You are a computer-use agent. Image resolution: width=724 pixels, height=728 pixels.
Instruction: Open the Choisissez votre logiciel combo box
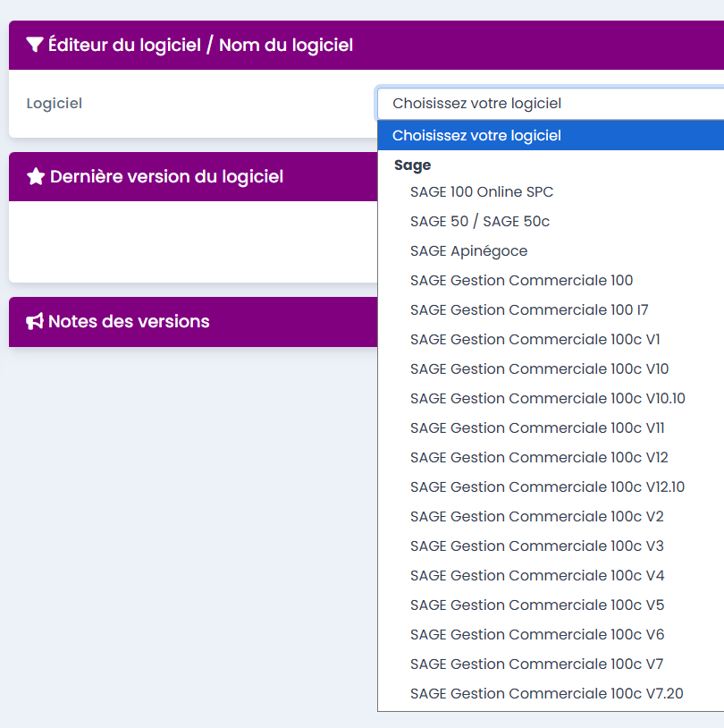pyautogui.click(x=551, y=103)
